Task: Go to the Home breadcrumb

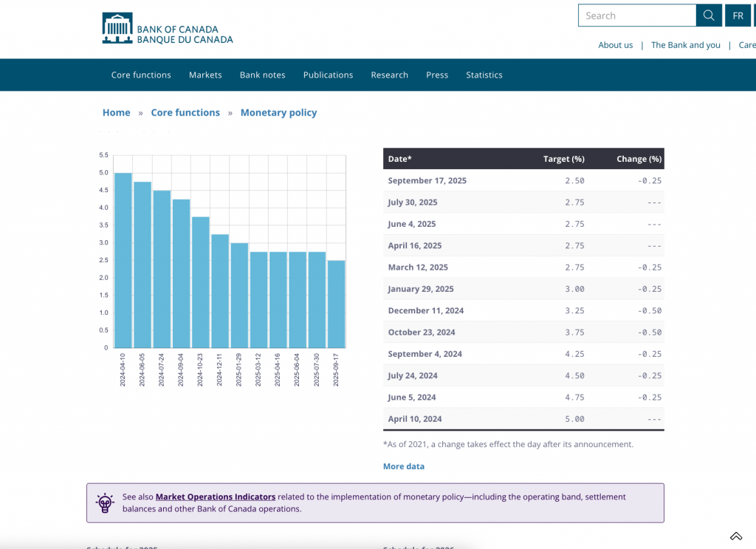Action: tap(116, 112)
